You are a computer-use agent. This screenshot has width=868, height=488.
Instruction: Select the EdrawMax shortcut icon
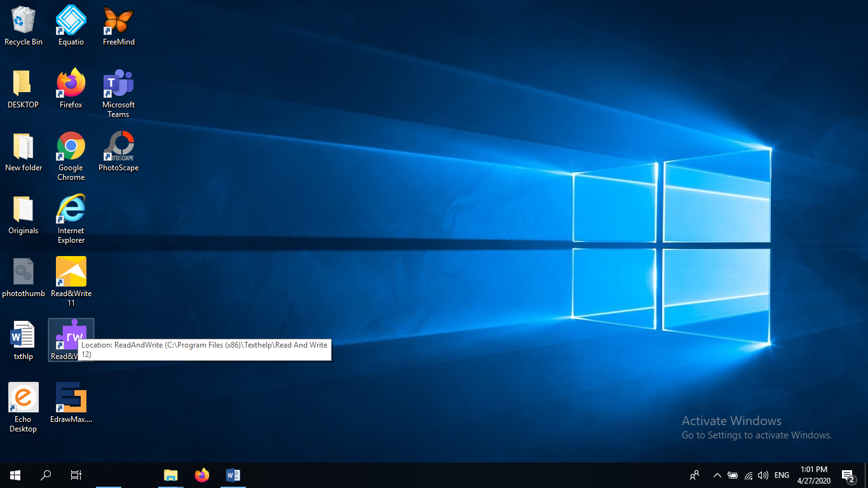[71, 403]
